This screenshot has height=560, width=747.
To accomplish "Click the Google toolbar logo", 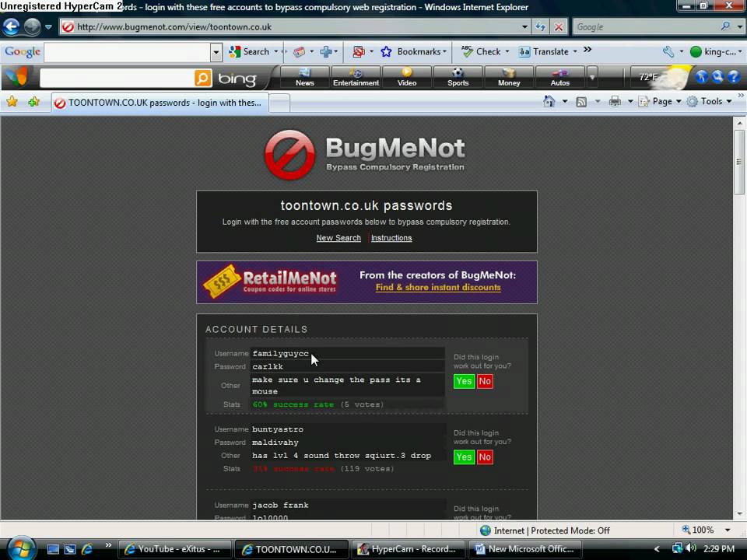I will coord(23,51).
